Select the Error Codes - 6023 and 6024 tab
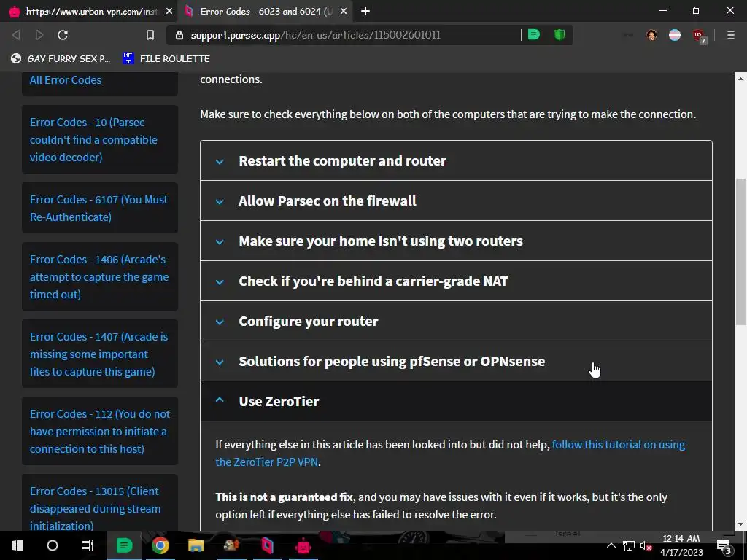The image size is (747, 560). point(266,11)
